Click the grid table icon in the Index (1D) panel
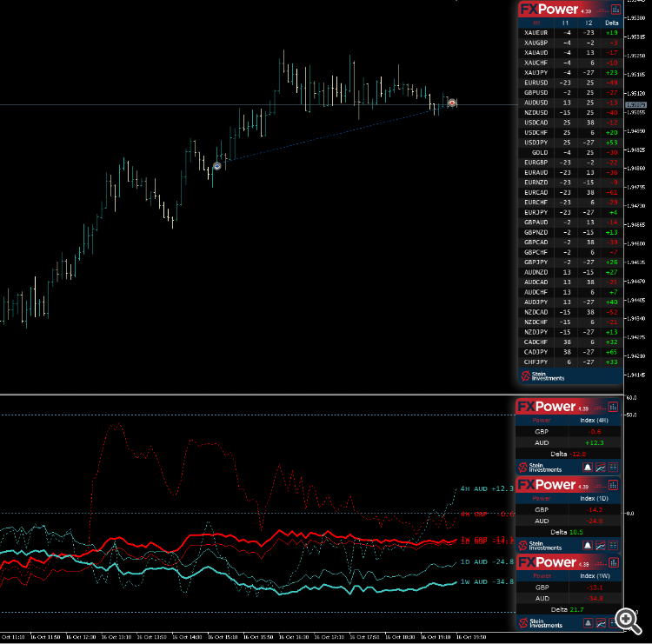Screen dimensions: 652x644 tap(614, 545)
